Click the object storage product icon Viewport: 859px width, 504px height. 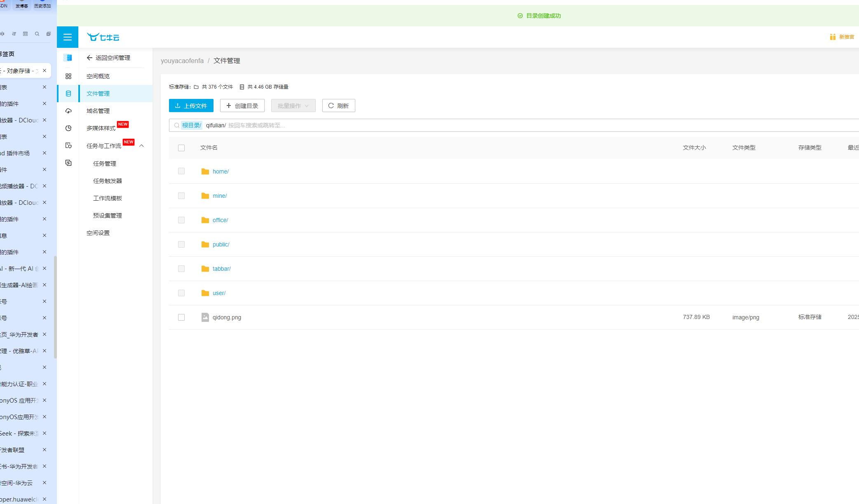point(68,58)
